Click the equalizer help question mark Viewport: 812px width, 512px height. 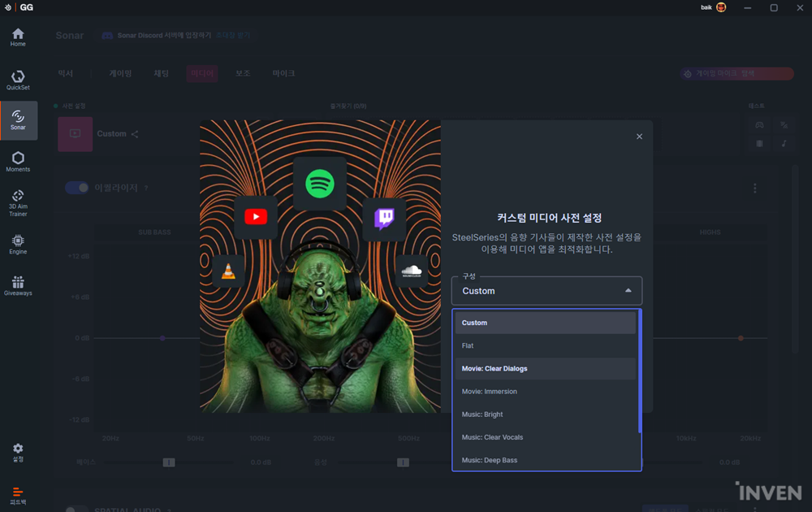pos(146,188)
